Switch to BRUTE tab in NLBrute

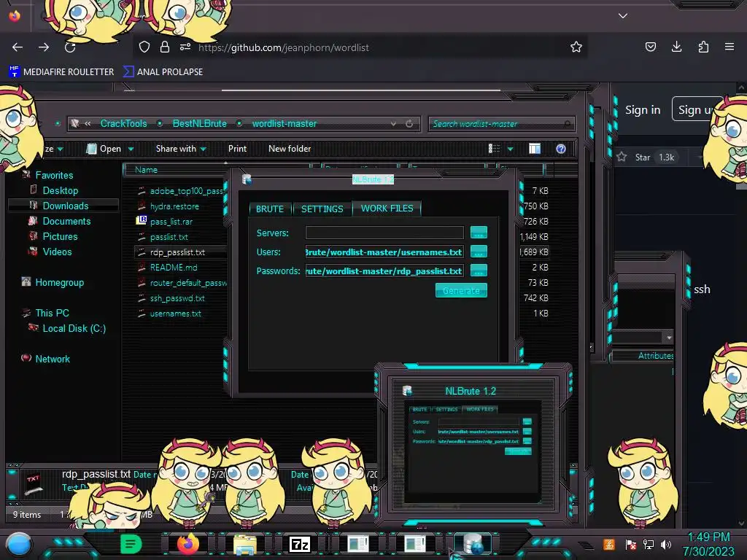coord(270,209)
